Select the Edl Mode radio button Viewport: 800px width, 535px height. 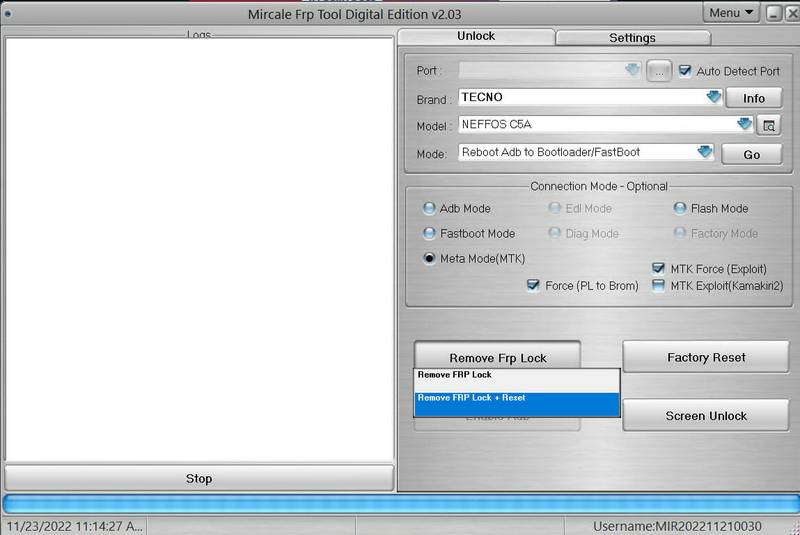tap(554, 208)
